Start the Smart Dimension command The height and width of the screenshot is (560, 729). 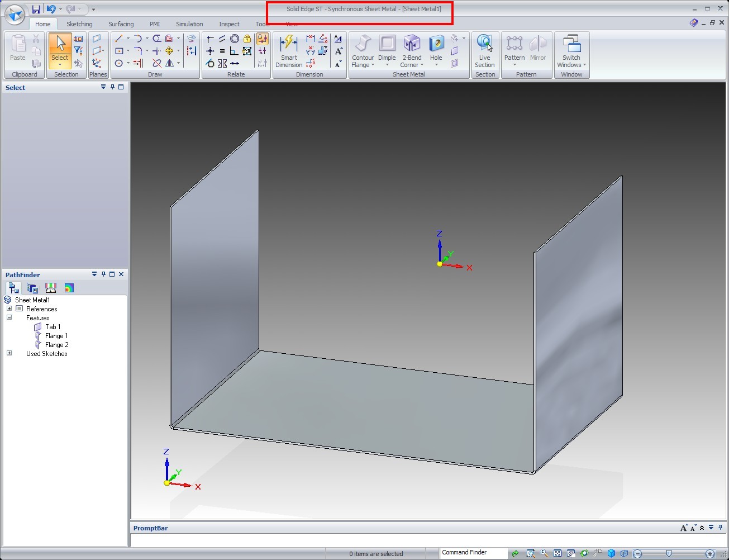pos(289,51)
